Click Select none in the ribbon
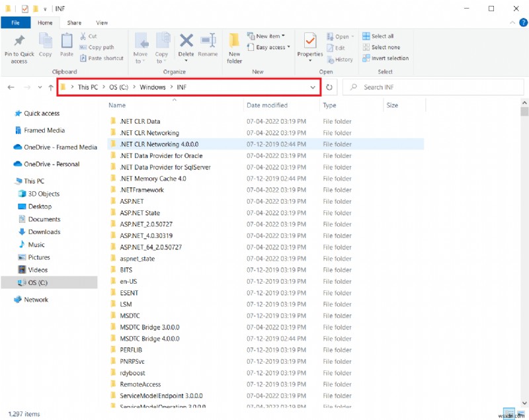529x420 pixels. (x=382, y=47)
